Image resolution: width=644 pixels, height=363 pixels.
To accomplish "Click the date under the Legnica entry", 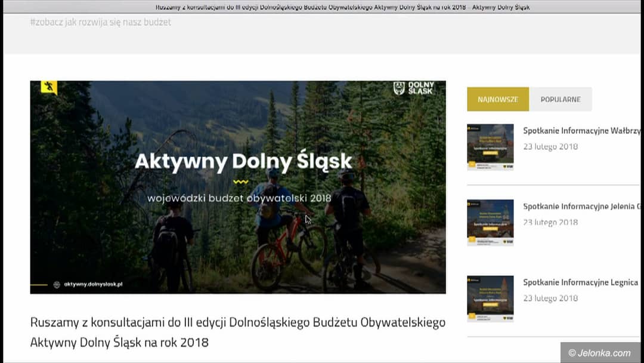I will [x=550, y=299].
